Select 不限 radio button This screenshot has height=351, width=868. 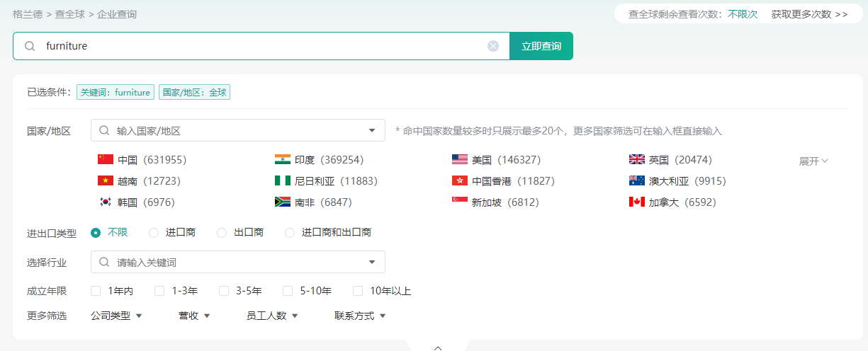point(96,232)
